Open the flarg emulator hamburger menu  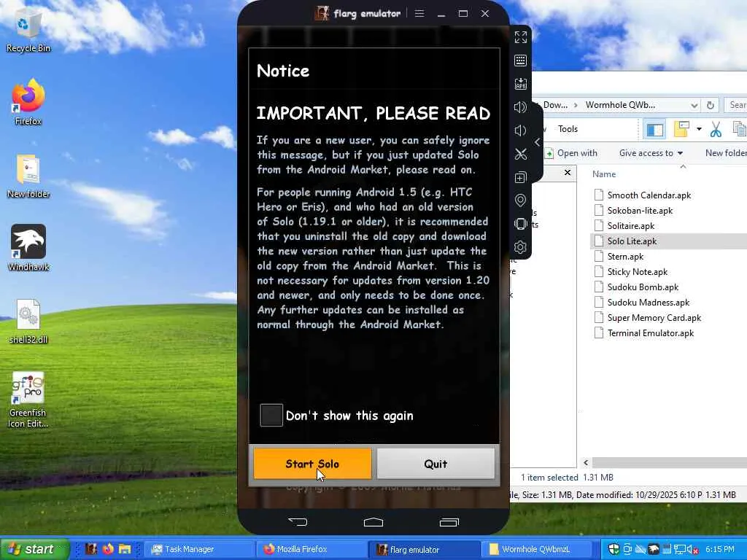pyautogui.click(x=419, y=13)
